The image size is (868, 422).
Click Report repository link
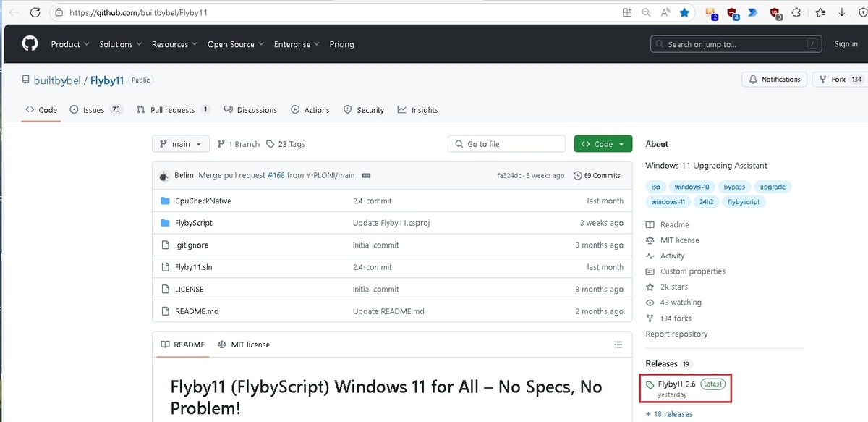pos(676,334)
